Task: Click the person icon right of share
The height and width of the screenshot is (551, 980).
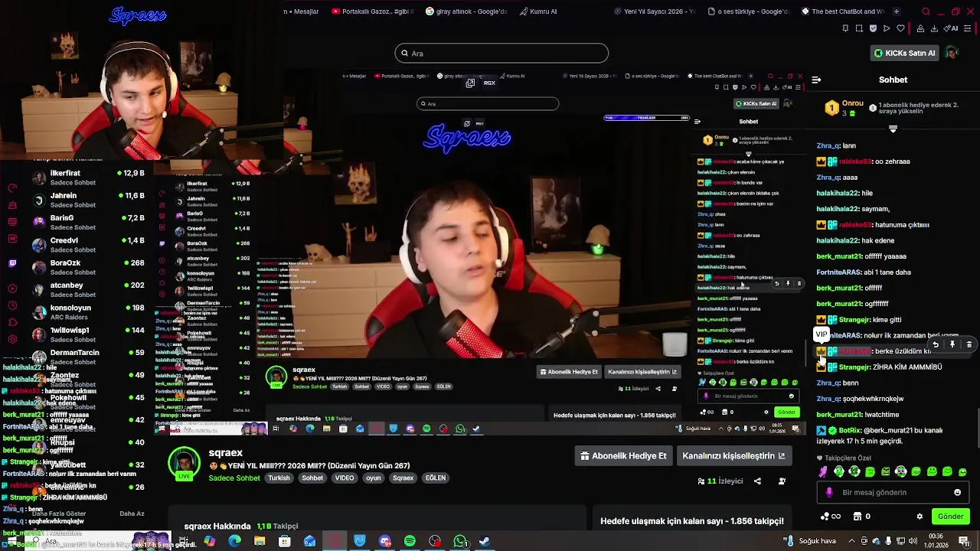Action: [x=782, y=481]
